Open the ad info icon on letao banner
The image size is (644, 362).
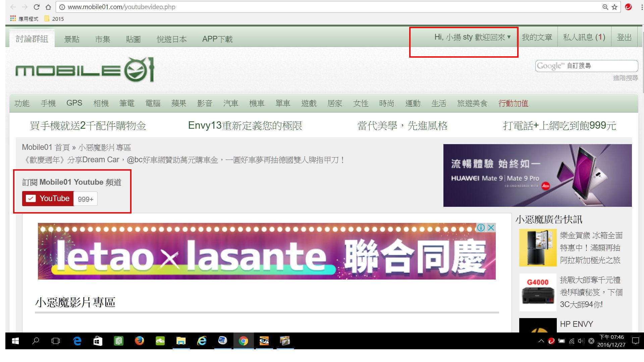[481, 228]
